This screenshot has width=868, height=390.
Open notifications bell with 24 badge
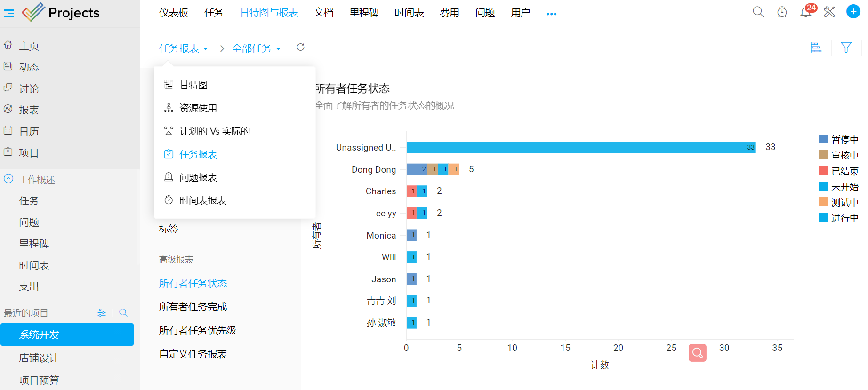pyautogui.click(x=805, y=12)
